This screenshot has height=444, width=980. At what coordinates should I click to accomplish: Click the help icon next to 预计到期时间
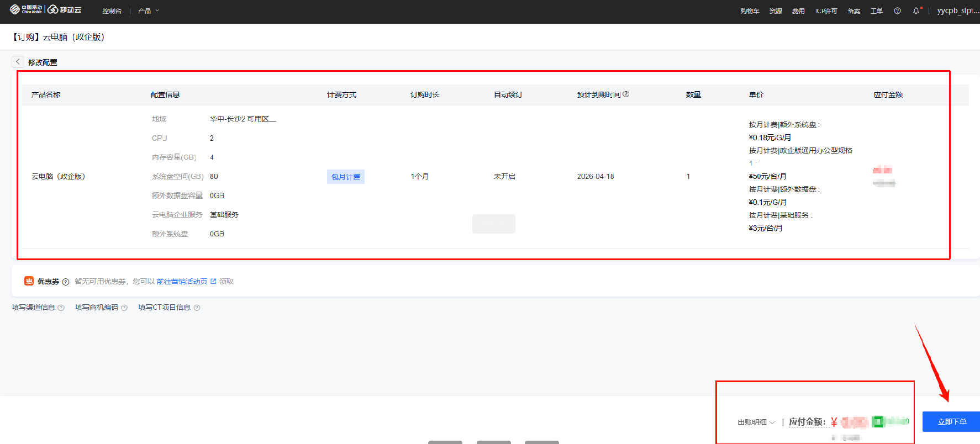(625, 94)
